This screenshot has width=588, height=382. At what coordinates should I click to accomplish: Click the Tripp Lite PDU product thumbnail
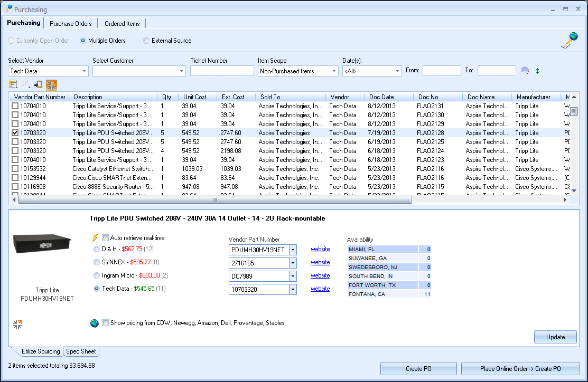click(42, 243)
